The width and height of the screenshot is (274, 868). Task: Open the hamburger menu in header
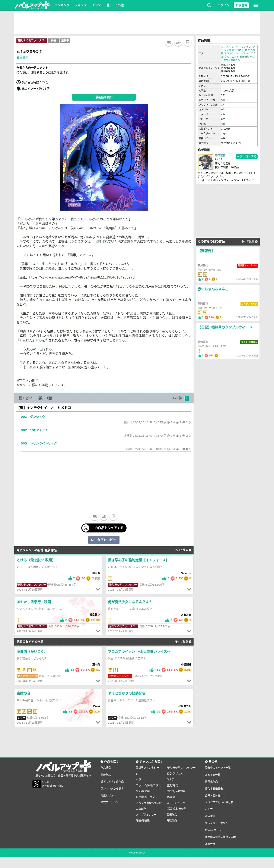click(x=255, y=5)
